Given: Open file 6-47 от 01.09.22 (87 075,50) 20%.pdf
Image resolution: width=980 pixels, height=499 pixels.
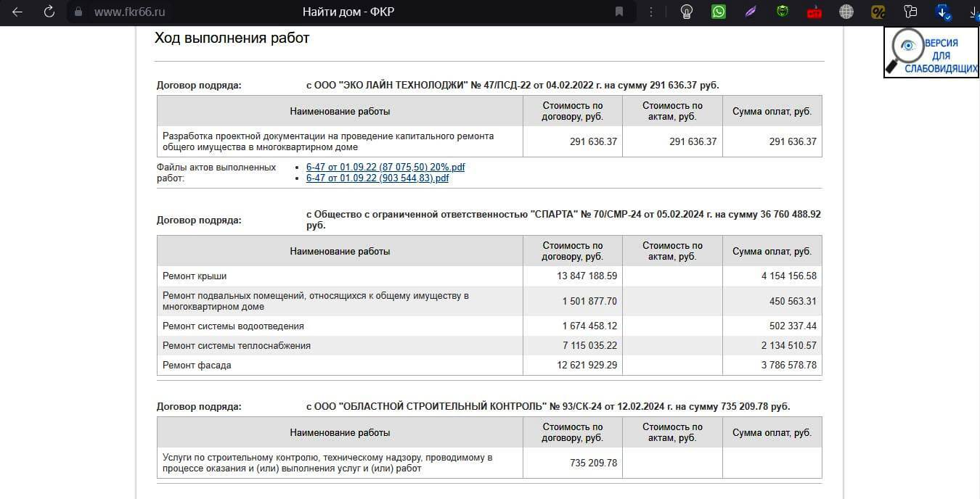Looking at the screenshot, I should click(x=385, y=167).
